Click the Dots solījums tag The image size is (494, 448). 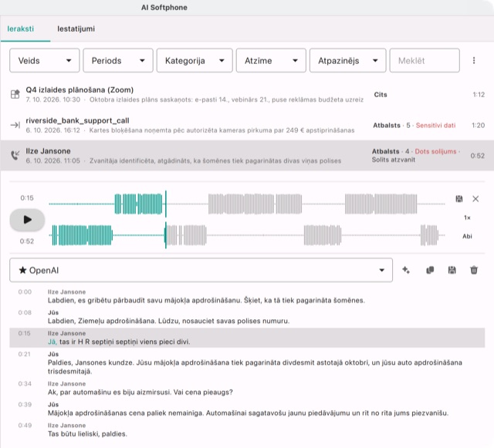click(x=435, y=151)
